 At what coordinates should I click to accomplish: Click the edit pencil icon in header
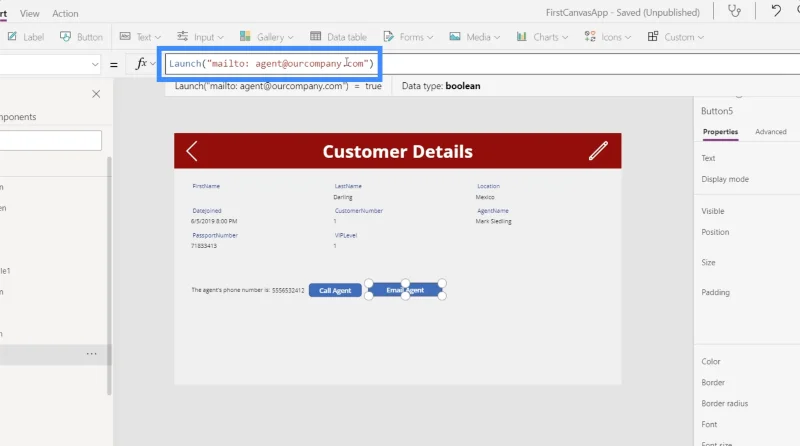point(598,151)
